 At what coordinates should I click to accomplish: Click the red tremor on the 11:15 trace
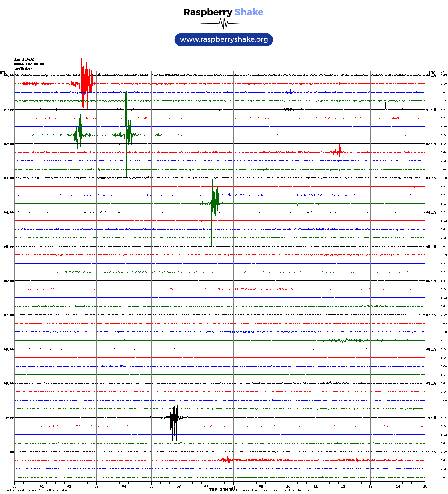[x=227, y=460]
